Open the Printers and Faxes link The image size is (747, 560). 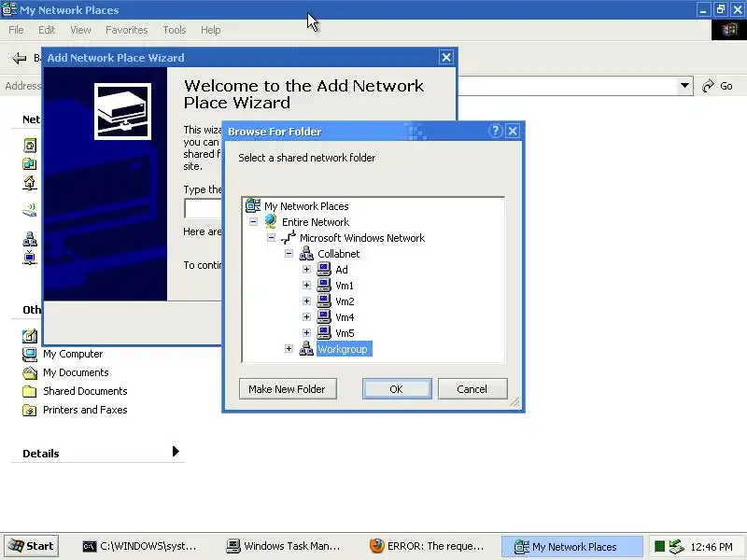point(85,410)
